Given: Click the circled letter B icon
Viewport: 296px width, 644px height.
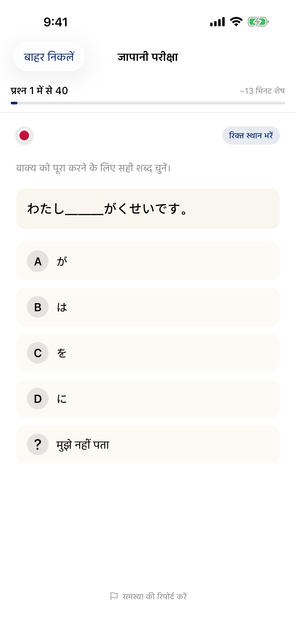Looking at the screenshot, I should [37, 307].
